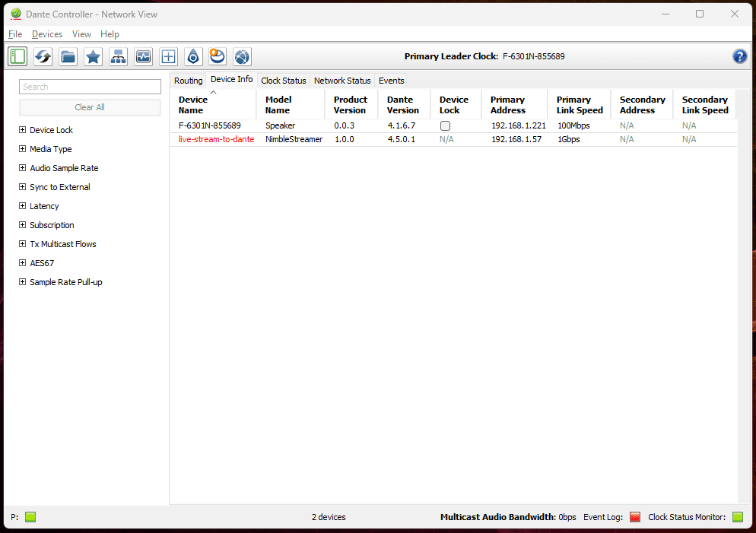This screenshot has height=533, width=756.
Task: Expand the Tx Multicast Flows filter
Action: [x=22, y=244]
